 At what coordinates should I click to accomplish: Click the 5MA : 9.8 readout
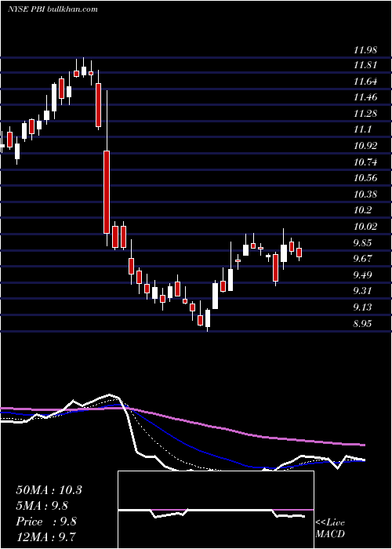[42, 506]
